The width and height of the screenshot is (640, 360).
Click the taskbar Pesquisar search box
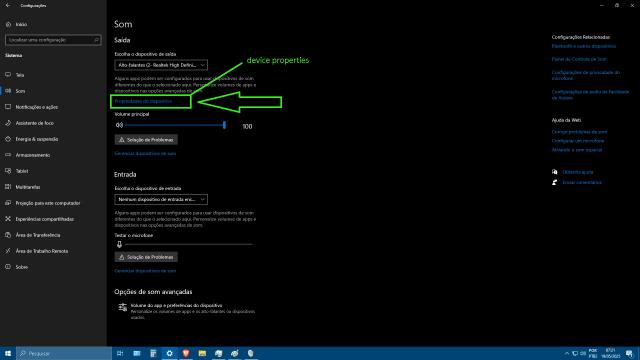coord(64,353)
